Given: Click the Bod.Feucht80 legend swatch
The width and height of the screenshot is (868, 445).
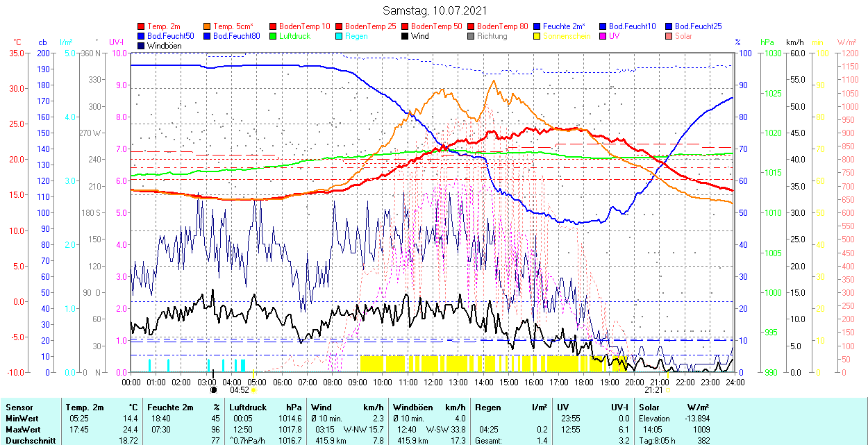Looking at the screenshot, I should click(x=207, y=36).
